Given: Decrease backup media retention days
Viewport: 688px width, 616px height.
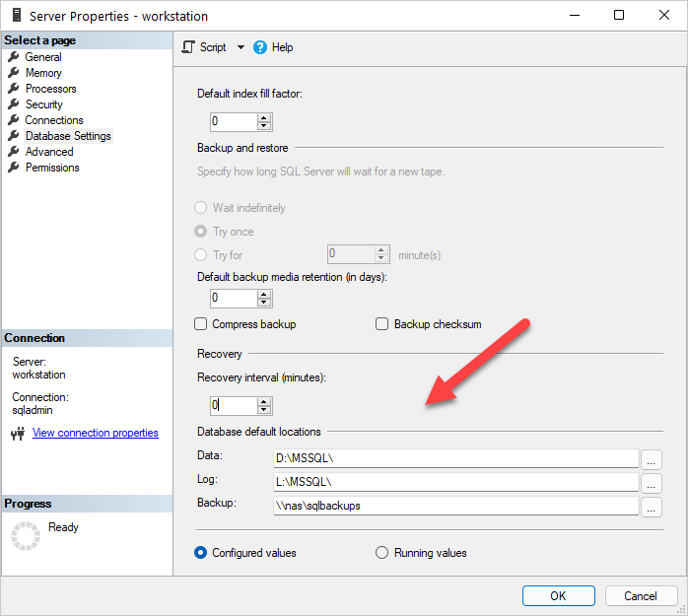Looking at the screenshot, I should 264,303.
